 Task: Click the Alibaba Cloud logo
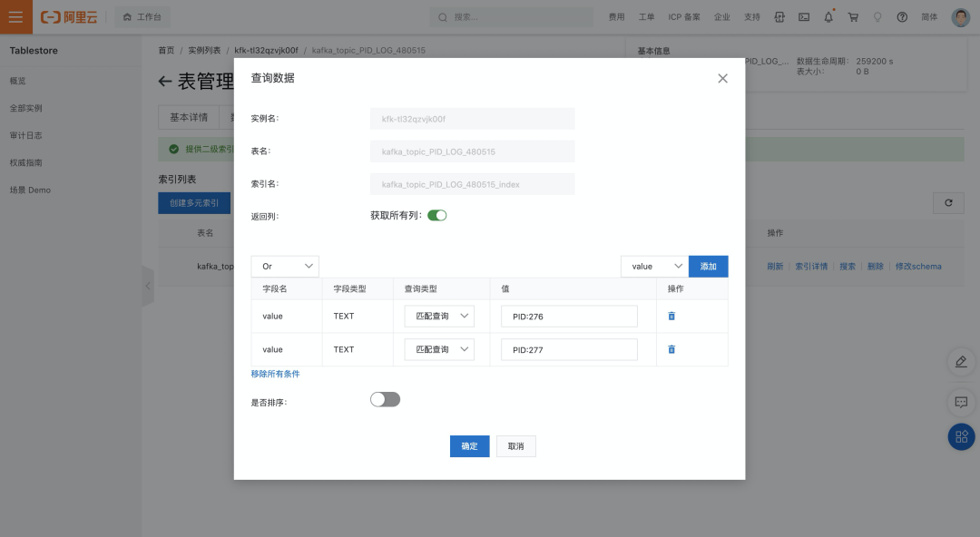click(69, 17)
